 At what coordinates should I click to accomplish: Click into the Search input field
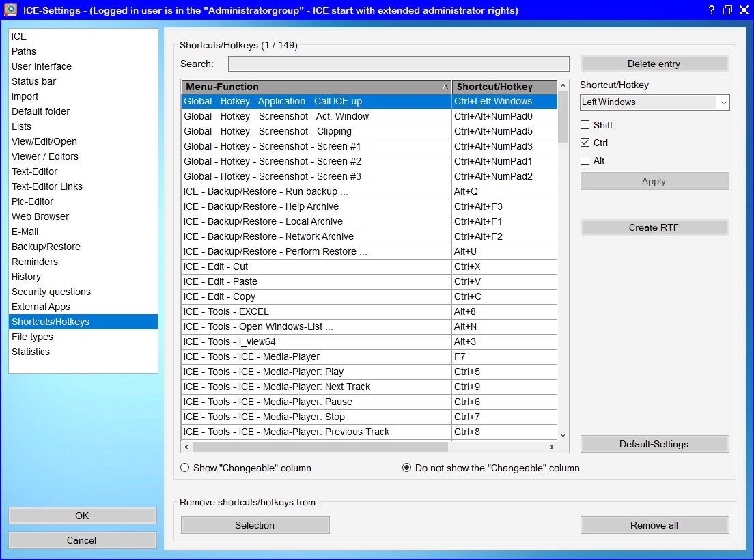tap(398, 64)
